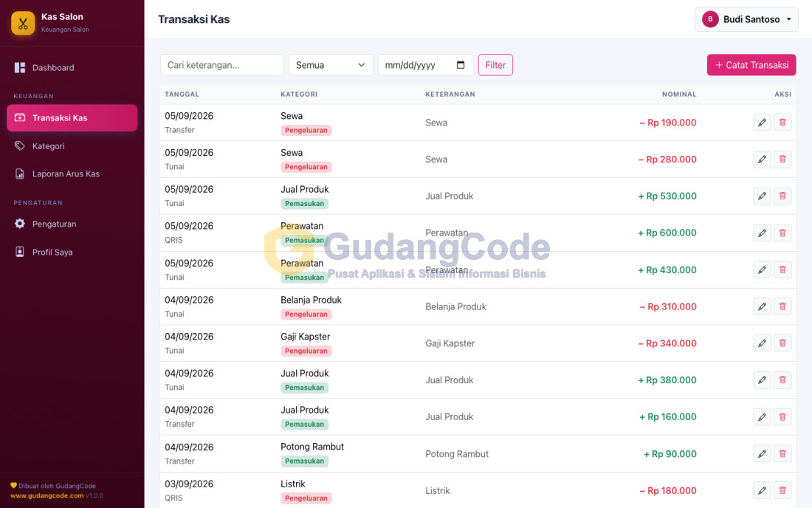Edit the Perawatan Rp 430.000 transaction
Screen dimensions: 812x508
(763, 270)
